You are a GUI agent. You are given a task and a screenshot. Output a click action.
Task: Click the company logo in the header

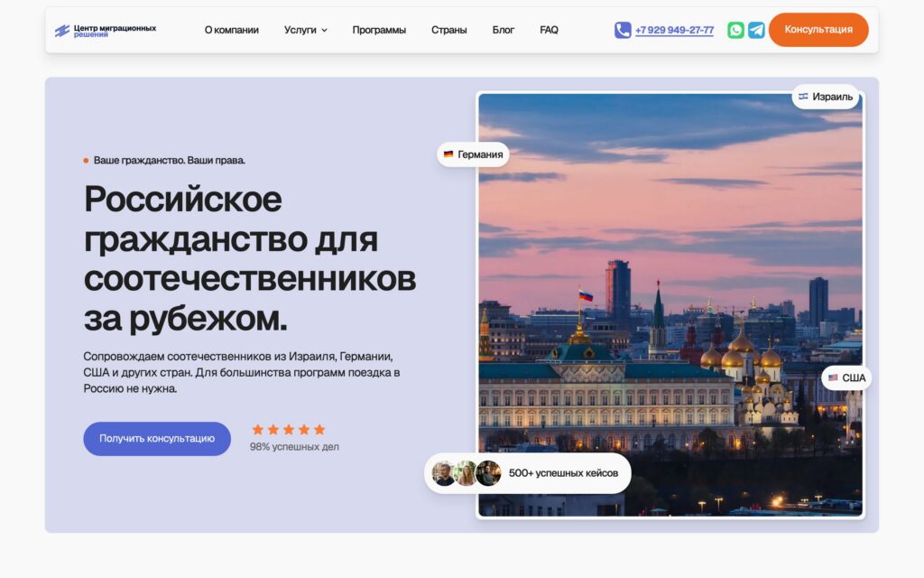(x=106, y=31)
